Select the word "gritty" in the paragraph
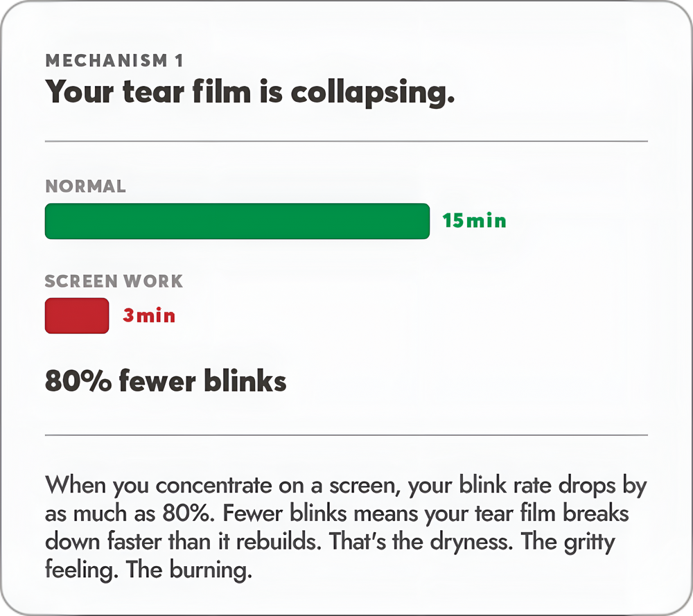The width and height of the screenshot is (693, 616). point(590,542)
